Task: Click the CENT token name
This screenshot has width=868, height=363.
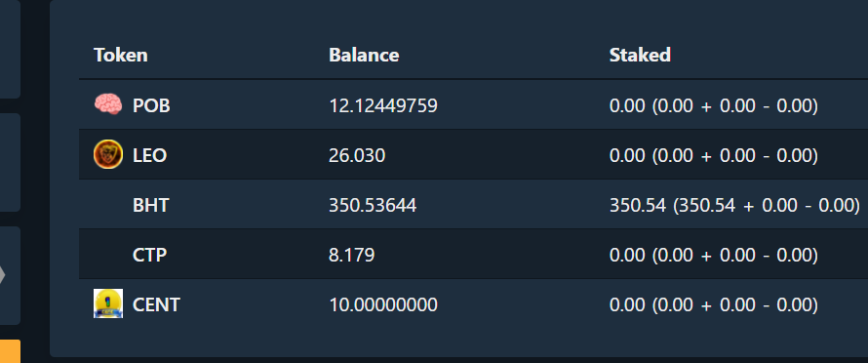Action: click(x=156, y=304)
